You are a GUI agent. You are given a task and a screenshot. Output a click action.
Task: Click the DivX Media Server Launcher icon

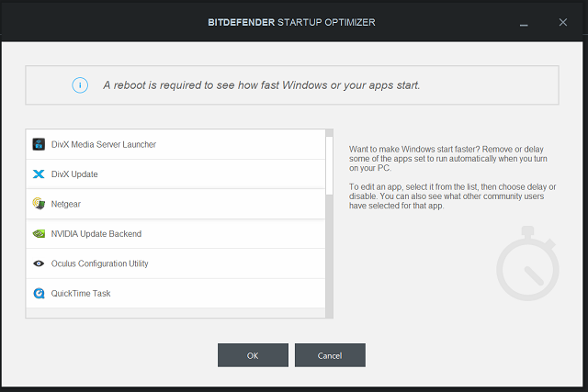[39, 144]
